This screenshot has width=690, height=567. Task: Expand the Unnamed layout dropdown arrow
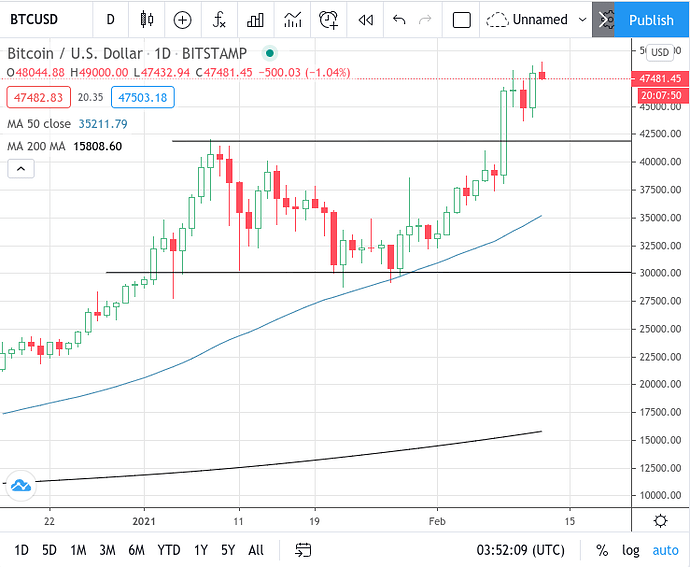pyautogui.click(x=582, y=20)
